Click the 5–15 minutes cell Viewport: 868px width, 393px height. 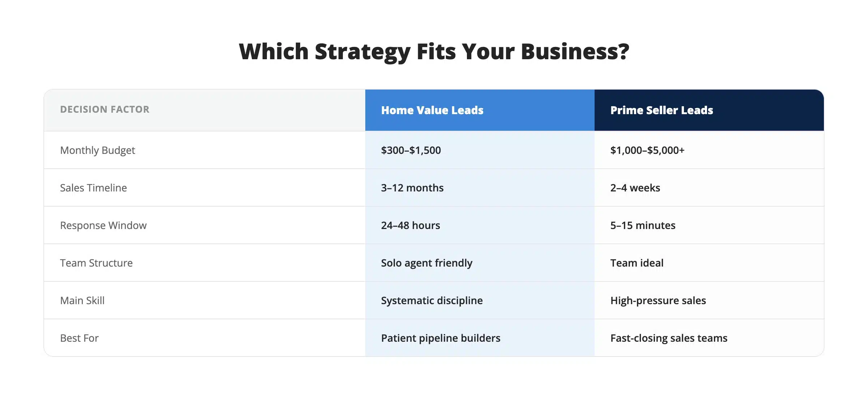coord(709,225)
